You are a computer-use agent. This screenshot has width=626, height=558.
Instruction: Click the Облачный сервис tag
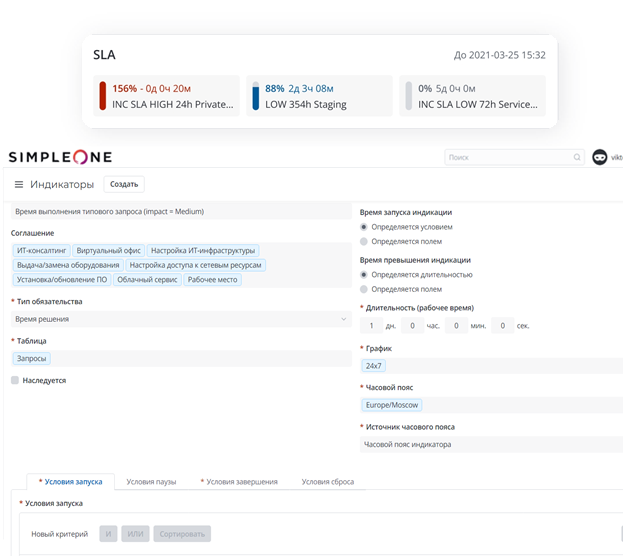(x=147, y=280)
